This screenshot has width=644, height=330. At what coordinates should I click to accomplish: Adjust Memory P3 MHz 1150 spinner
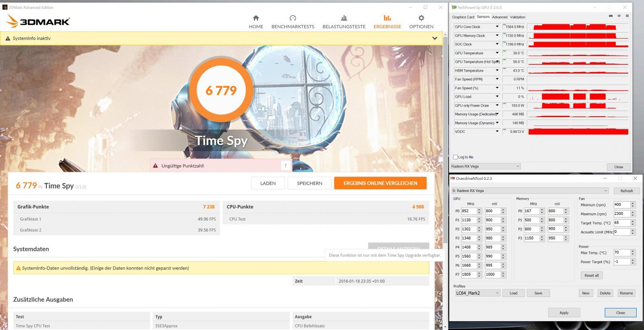(x=542, y=238)
